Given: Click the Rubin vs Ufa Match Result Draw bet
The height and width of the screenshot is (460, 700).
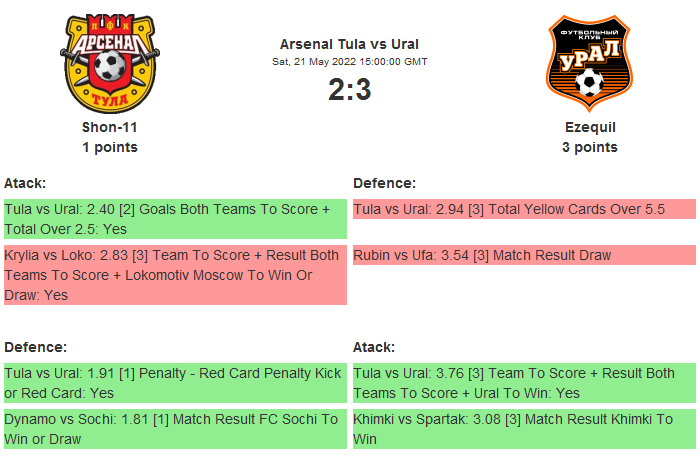Looking at the screenshot, I should (x=524, y=255).
